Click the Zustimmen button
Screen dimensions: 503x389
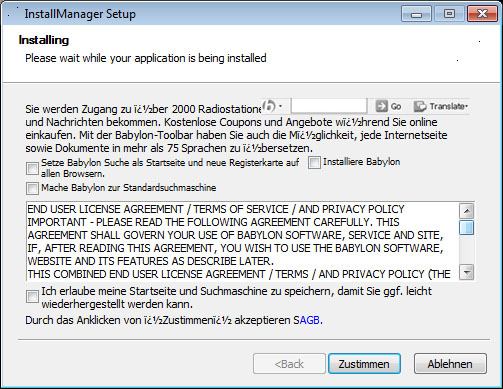364,364
